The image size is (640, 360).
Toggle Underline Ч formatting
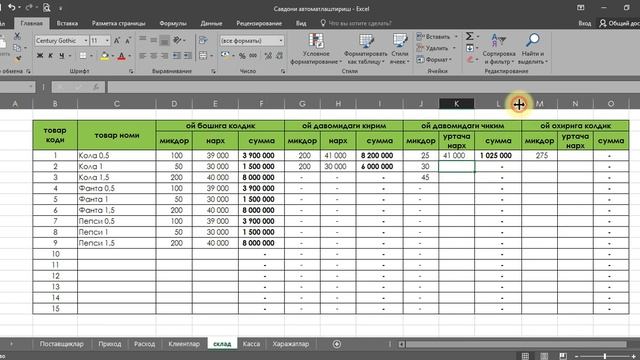pyautogui.click(x=61, y=56)
